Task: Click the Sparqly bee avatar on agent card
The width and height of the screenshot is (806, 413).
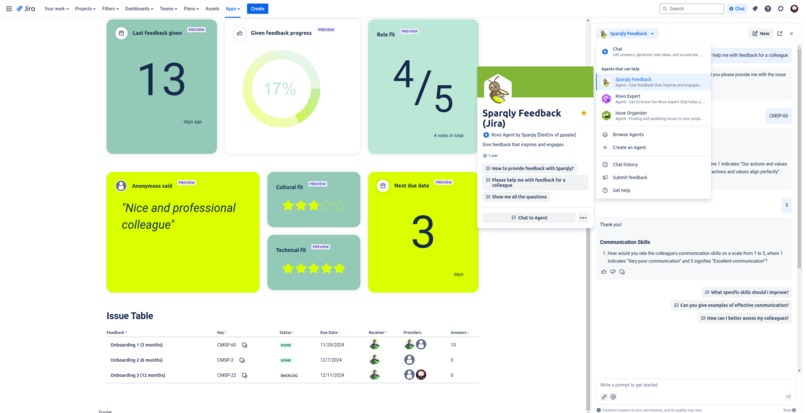Action: pyautogui.click(x=497, y=89)
